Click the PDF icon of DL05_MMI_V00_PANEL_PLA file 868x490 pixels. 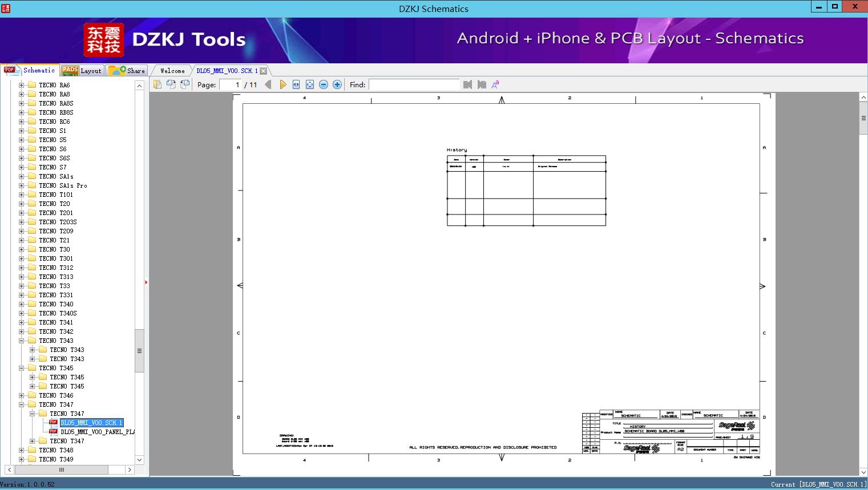point(53,432)
